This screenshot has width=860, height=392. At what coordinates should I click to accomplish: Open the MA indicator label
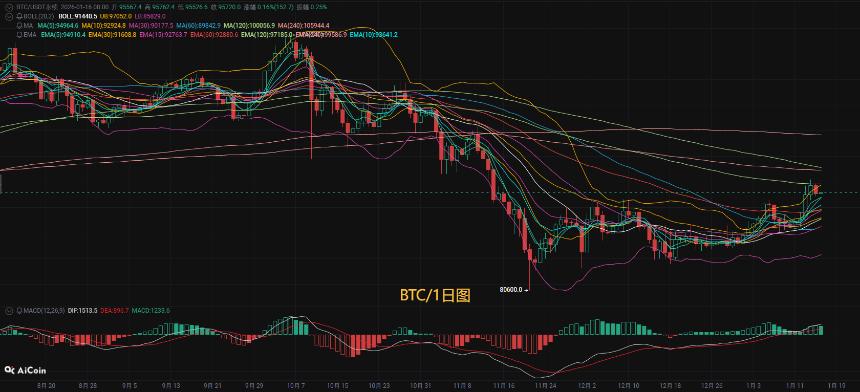pos(29,26)
